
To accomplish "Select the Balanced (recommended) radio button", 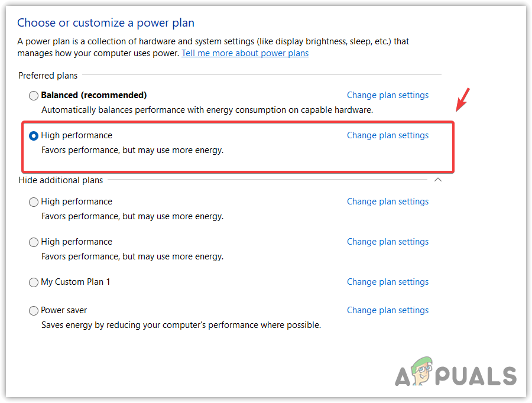I will pos(34,95).
